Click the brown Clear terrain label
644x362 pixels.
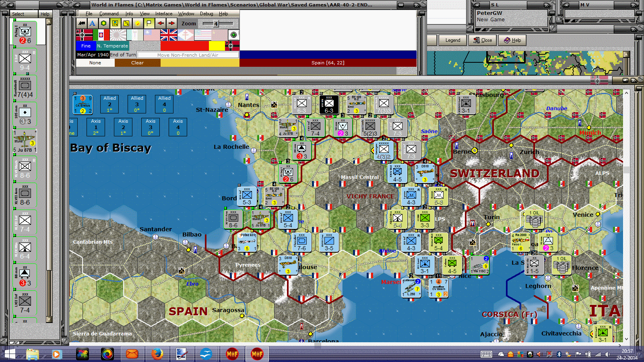[137, 63]
